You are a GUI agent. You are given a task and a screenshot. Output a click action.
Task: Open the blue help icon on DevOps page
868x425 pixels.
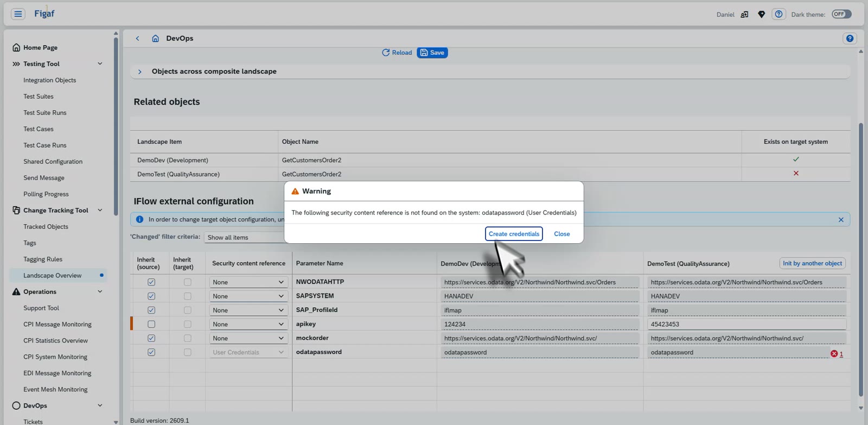pos(850,39)
